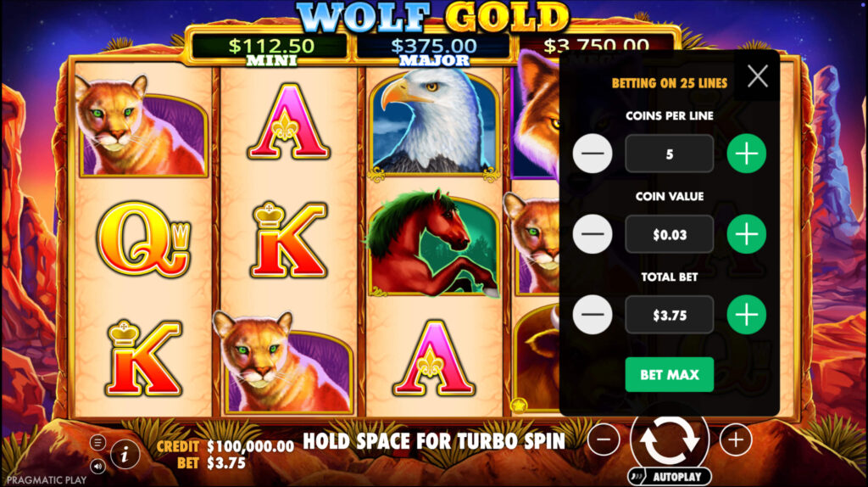Decrease coins per line
Screen dimensions: 868x487
point(593,154)
